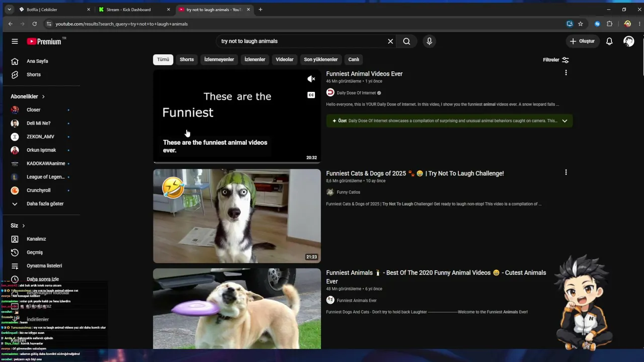
Task: Reload the current browser page
Action: tap(34, 24)
